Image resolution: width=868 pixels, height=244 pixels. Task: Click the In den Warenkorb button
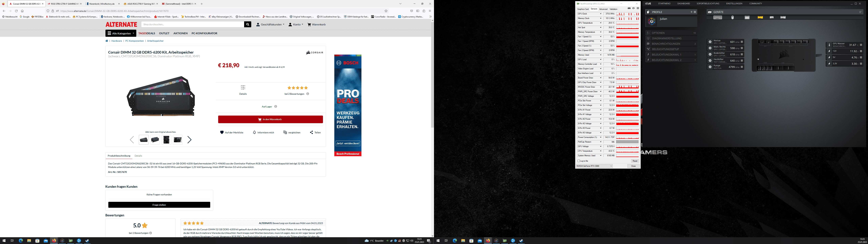pos(270,119)
